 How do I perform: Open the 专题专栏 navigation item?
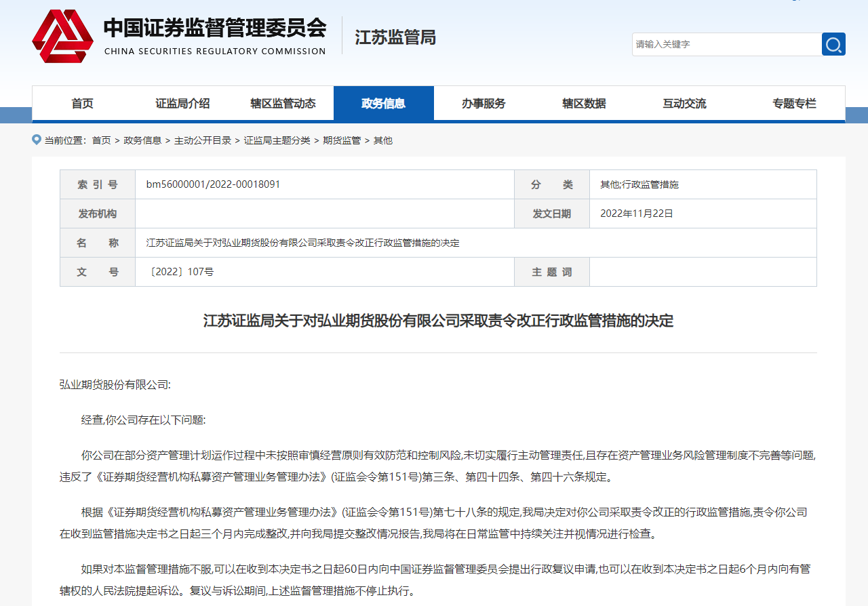[x=794, y=104]
